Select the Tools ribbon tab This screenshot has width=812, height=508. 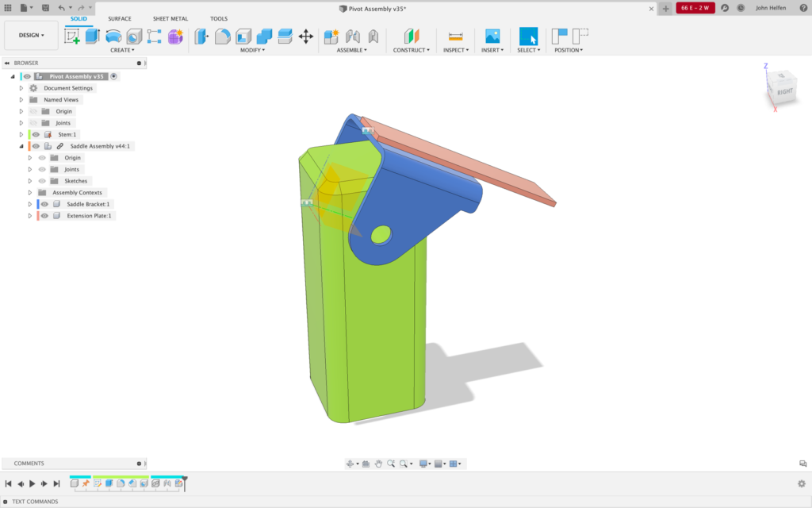coord(219,18)
